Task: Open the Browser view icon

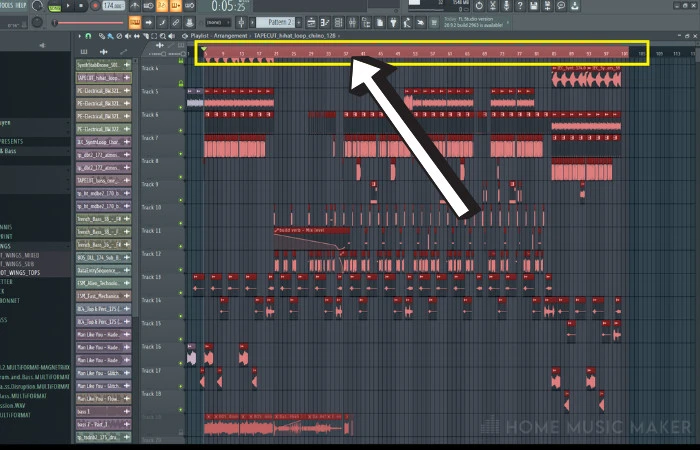Action: coord(366,22)
